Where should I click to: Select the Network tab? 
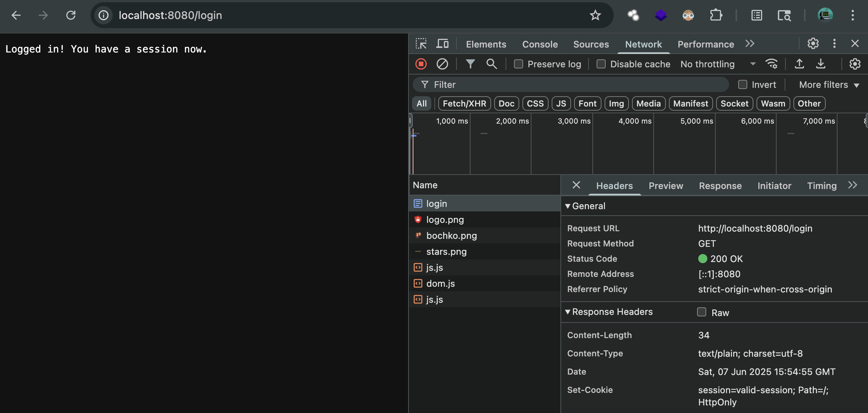643,44
